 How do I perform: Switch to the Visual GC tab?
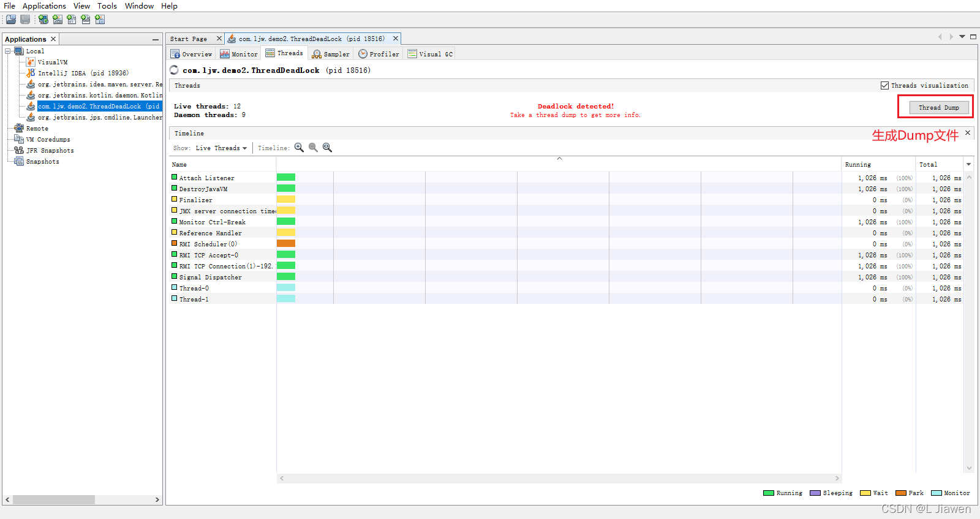coord(430,54)
